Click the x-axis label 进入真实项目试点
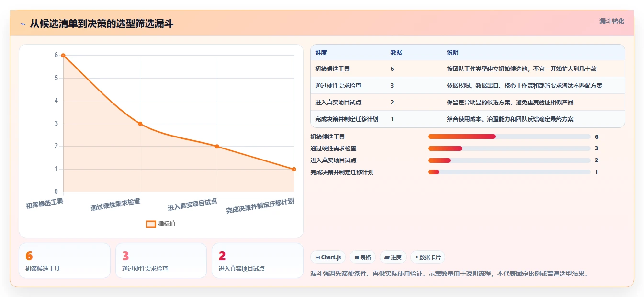 click(192, 205)
